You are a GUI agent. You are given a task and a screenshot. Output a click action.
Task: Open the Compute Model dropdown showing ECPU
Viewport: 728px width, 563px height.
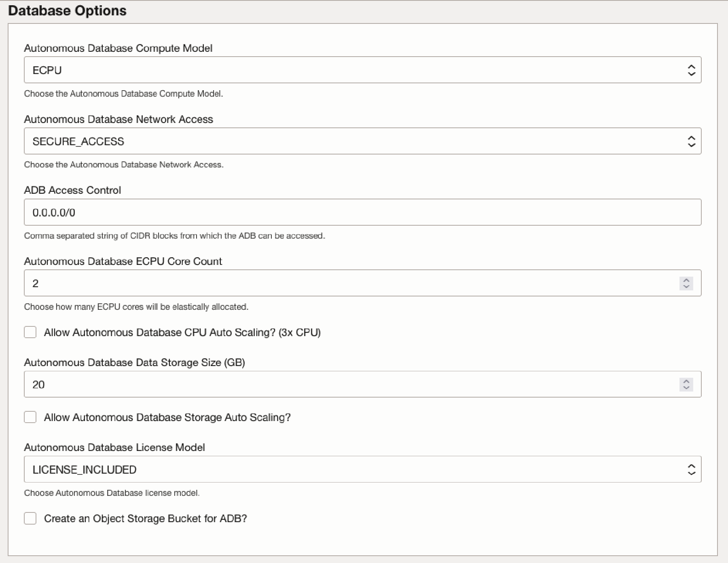click(324, 70)
